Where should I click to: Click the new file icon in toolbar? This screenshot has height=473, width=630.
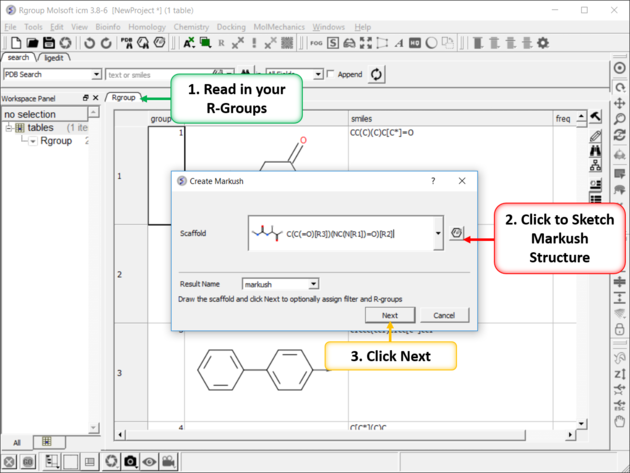[16, 44]
